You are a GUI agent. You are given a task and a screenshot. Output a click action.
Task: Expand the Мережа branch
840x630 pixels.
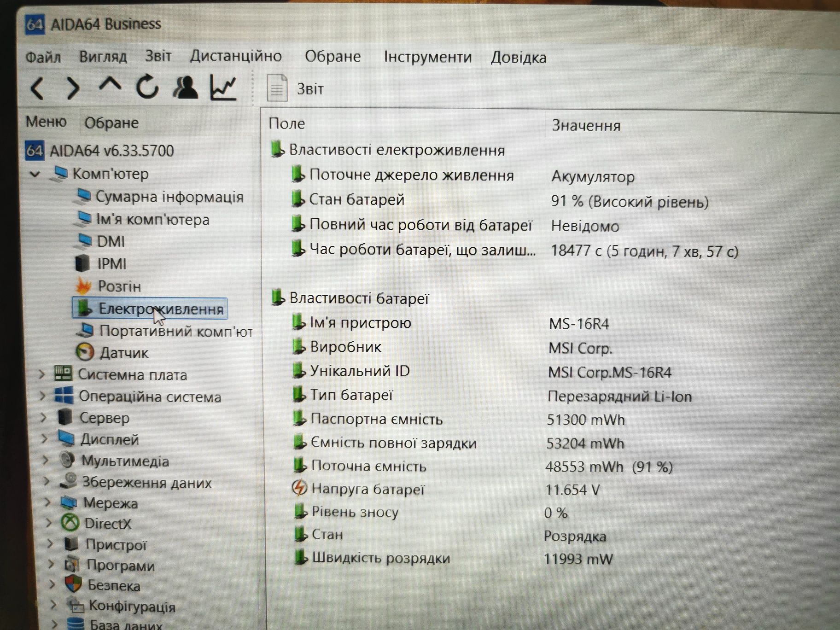48,502
